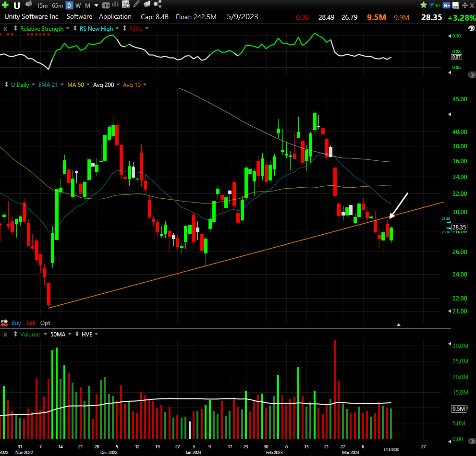The width and height of the screenshot is (476, 456).
Task: Open the color palette icon
Action: 472,28
